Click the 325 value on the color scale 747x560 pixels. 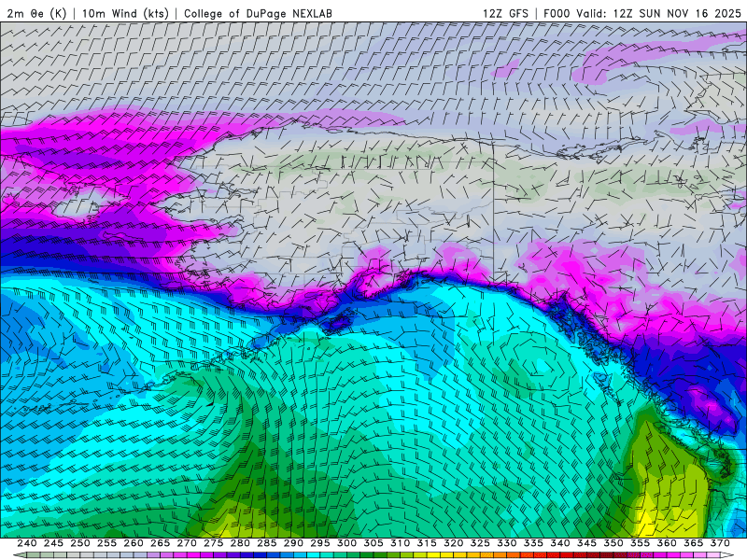click(480, 543)
